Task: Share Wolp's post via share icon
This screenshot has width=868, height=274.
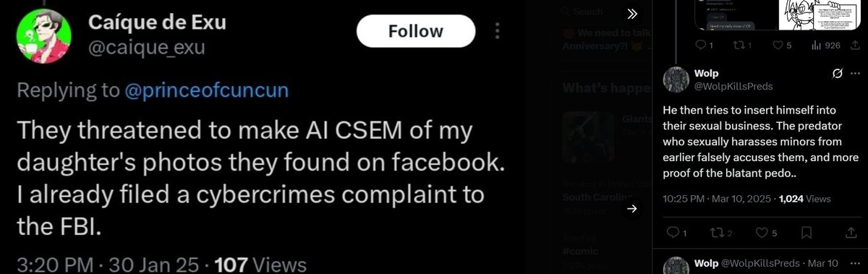Action: pyautogui.click(x=849, y=233)
